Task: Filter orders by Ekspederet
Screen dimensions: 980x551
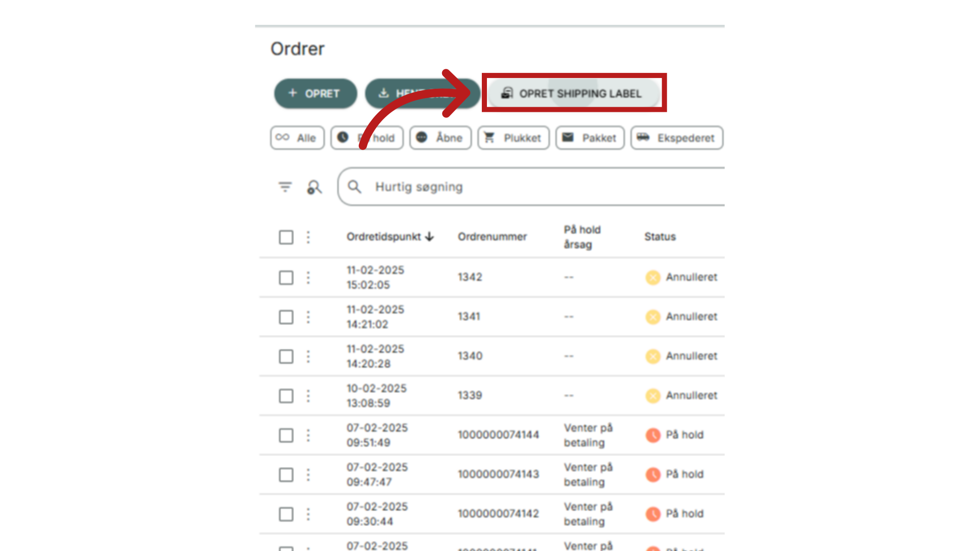Action: point(677,138)
